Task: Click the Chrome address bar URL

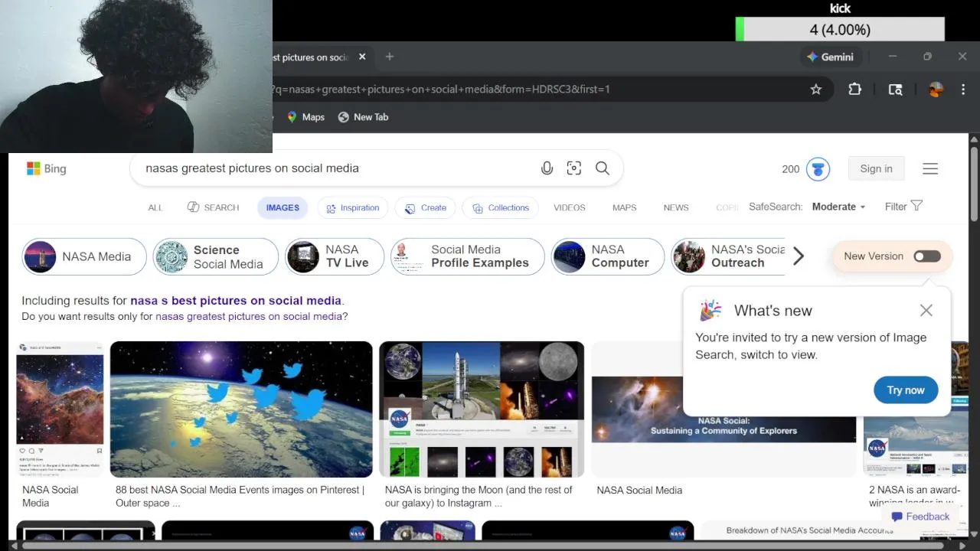Action: point(441,90)
